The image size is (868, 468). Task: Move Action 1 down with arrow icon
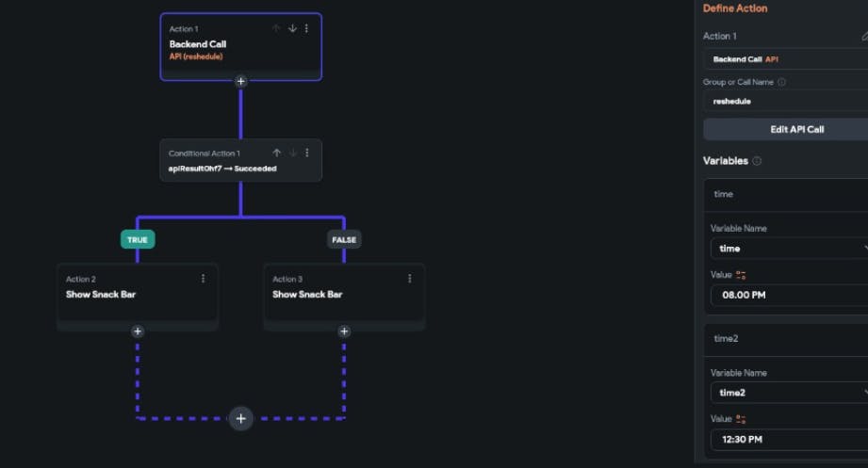(292, 28)
